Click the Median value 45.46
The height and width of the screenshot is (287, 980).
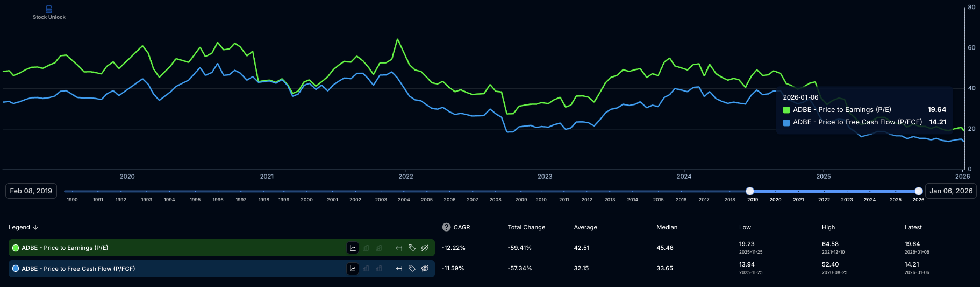[665, 248]
